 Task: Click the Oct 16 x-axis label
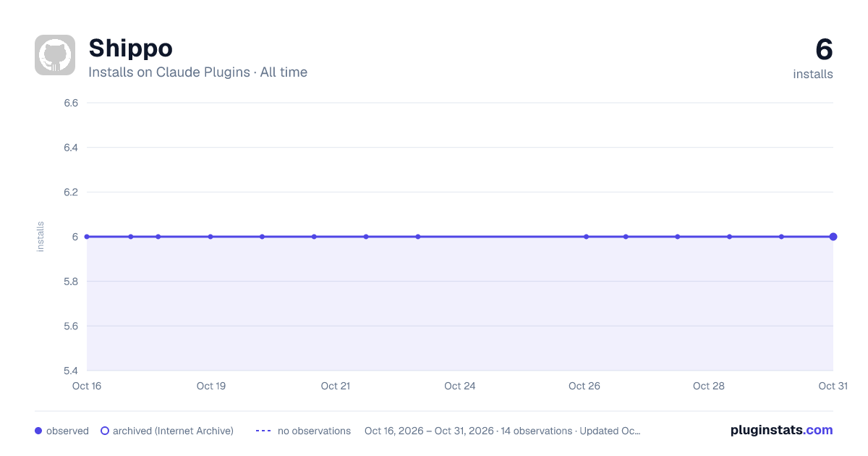pyautogui.click(x=87, y=386)
